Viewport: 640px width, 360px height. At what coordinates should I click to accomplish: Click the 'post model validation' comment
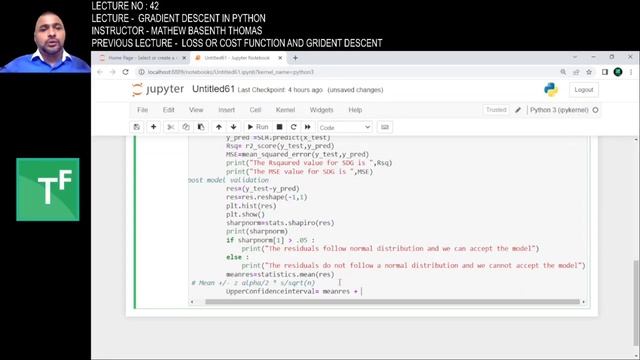[x=229, y=180]
